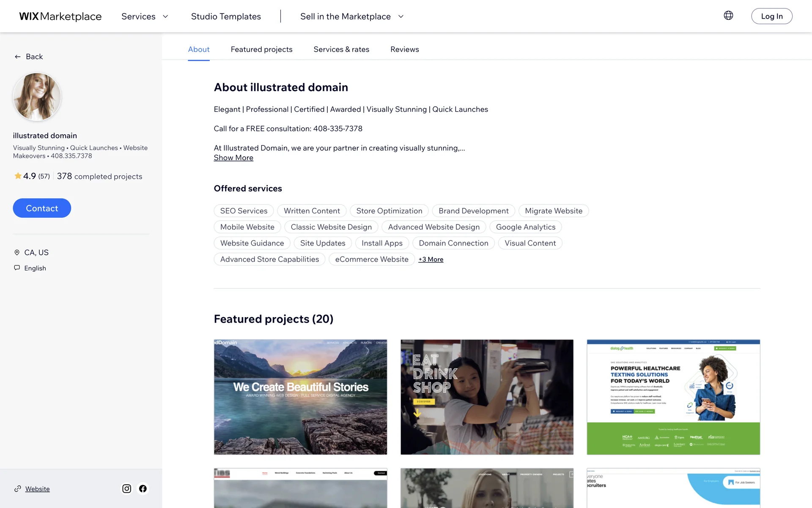
Task: Open the Eat Drink Shop project thumbnail
Action: point(487,397)
